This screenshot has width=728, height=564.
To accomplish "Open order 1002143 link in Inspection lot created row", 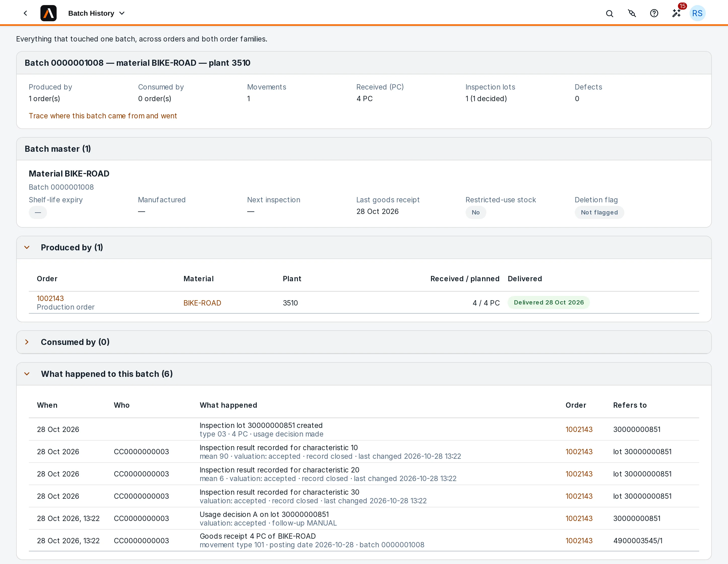I will click(x=579, y=429).
